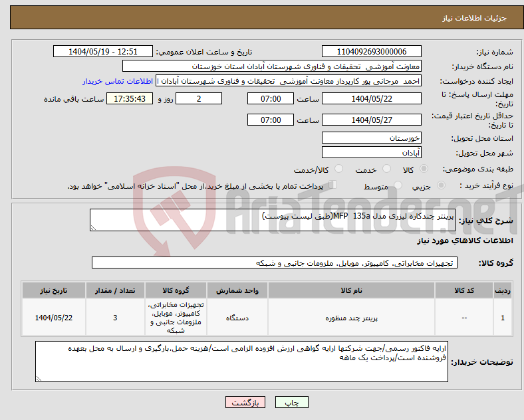Click the گروه کالا product group field

tap(275, 262)
